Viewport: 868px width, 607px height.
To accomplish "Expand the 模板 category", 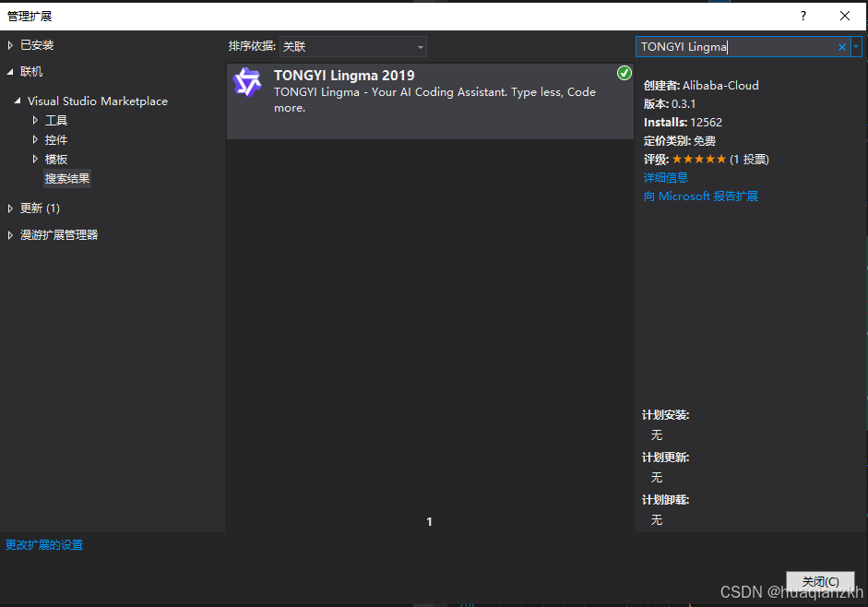I will click(x=35, y=159).
